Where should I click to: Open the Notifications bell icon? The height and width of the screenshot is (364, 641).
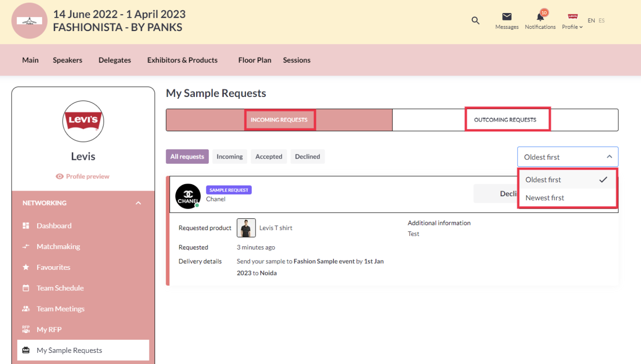(x=540, y=17)
